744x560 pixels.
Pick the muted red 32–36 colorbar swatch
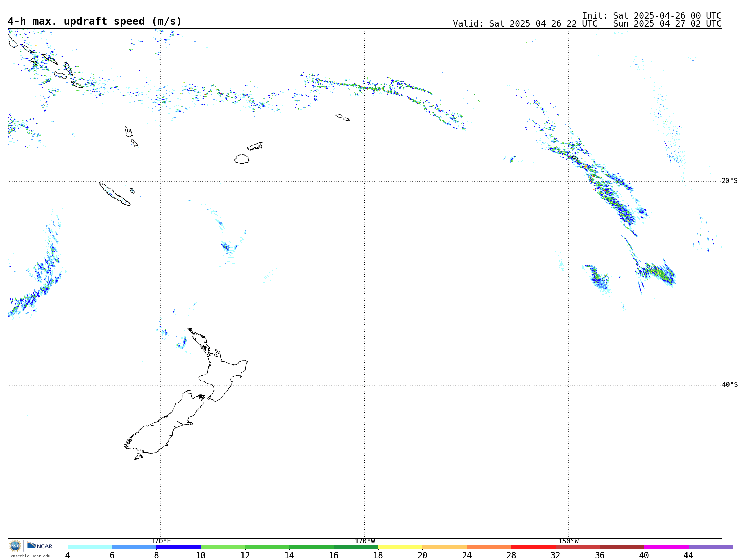(578, 547)
